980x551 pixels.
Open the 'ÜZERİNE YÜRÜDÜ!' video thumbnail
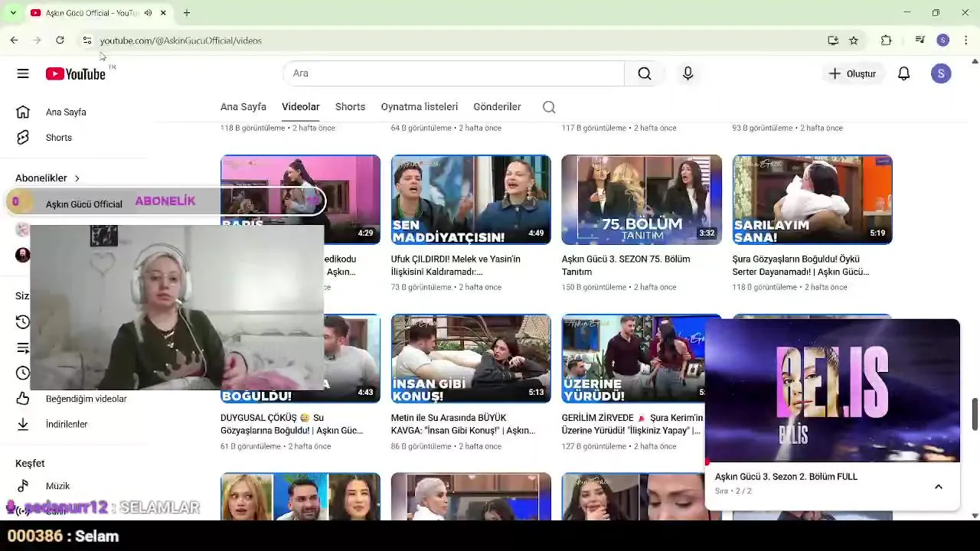pyautogui.click(x=632, y=359)
